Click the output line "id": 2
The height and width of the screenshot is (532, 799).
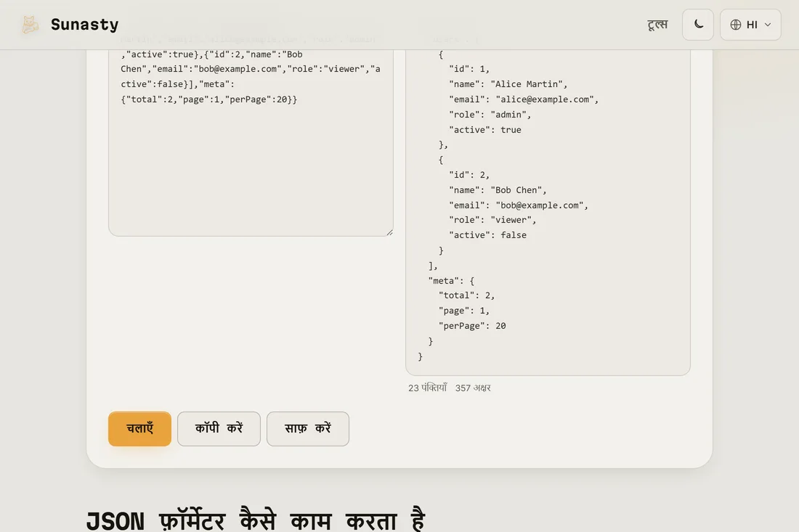click(469, 175)
